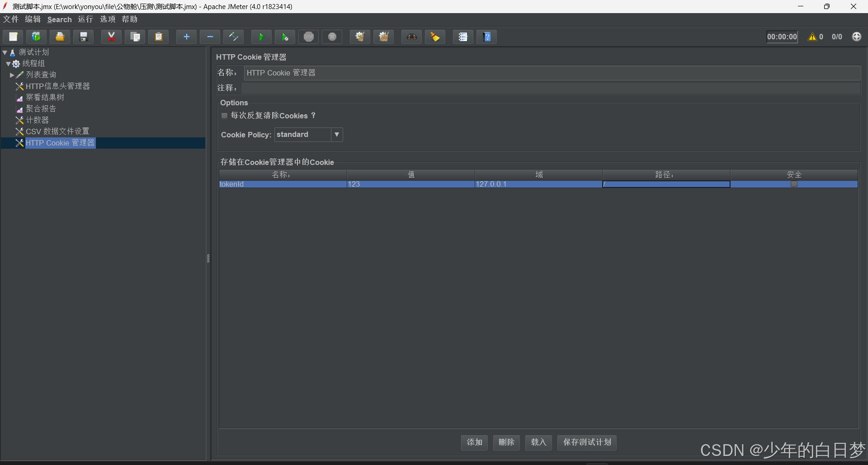868x465 pixels.
Task: Click the 载入 button
Action: coord(538,442)
